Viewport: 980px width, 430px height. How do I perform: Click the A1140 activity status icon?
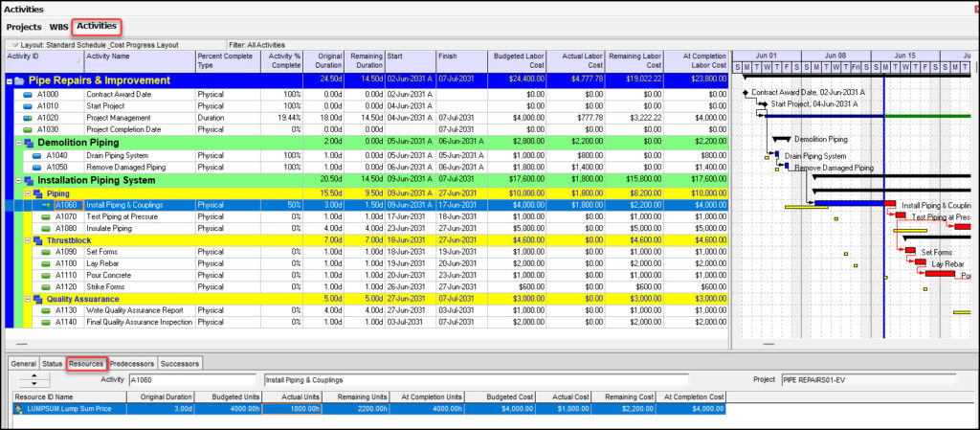click(46, 323)
